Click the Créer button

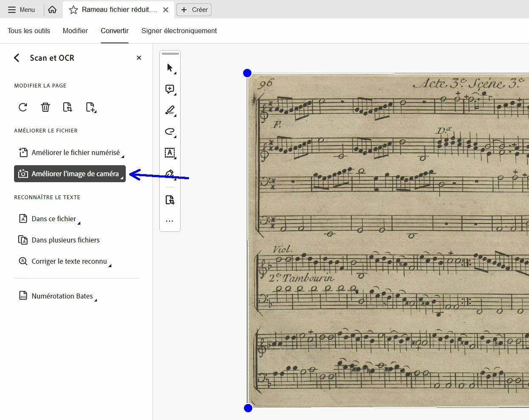tap(194, 10)
